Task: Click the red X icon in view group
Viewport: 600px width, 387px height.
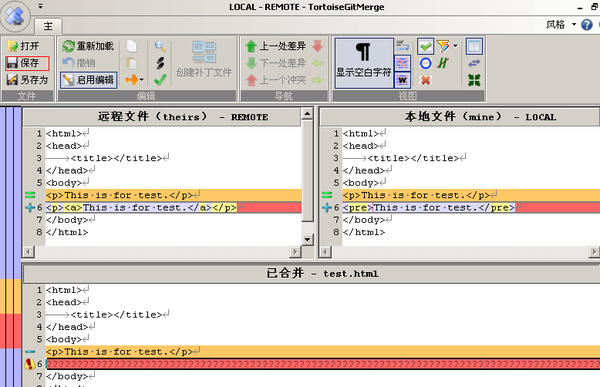Action: point(426,80)
